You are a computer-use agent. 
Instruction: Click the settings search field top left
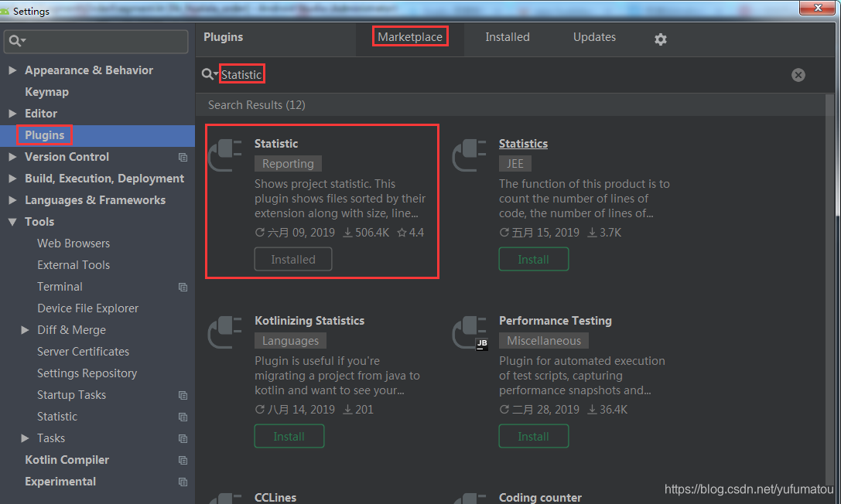tap(96, 41)
